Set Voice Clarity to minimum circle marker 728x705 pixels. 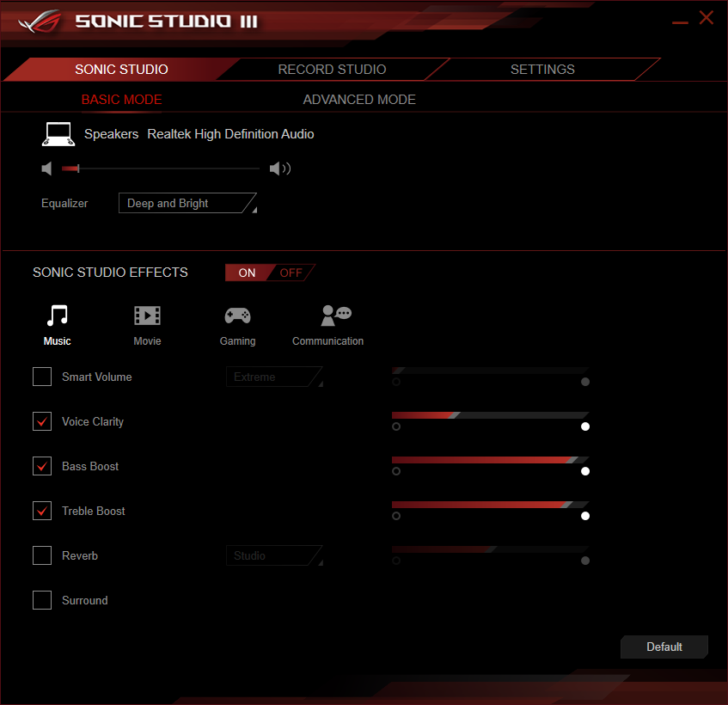[396, 426]
